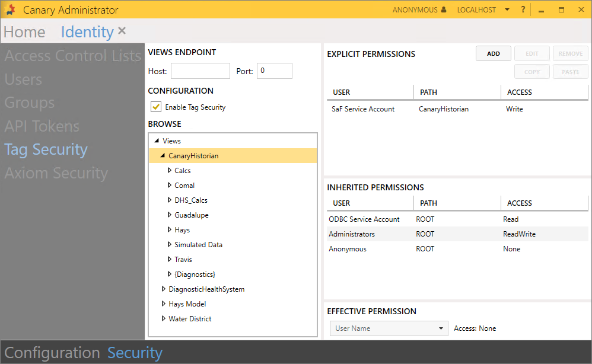Open the Axiom Security section

coord(56,174)
